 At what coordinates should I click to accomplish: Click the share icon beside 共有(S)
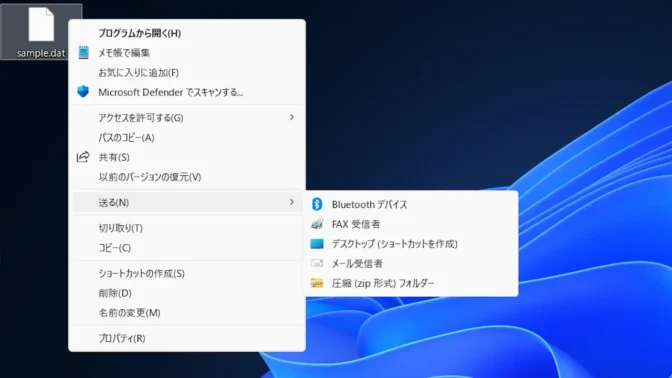(x=83, y=157)
